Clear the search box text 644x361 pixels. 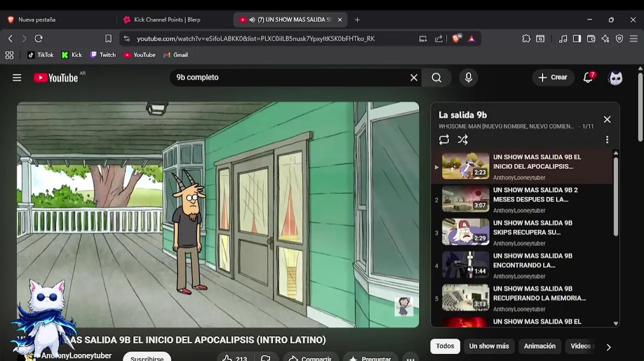[414, 78]
